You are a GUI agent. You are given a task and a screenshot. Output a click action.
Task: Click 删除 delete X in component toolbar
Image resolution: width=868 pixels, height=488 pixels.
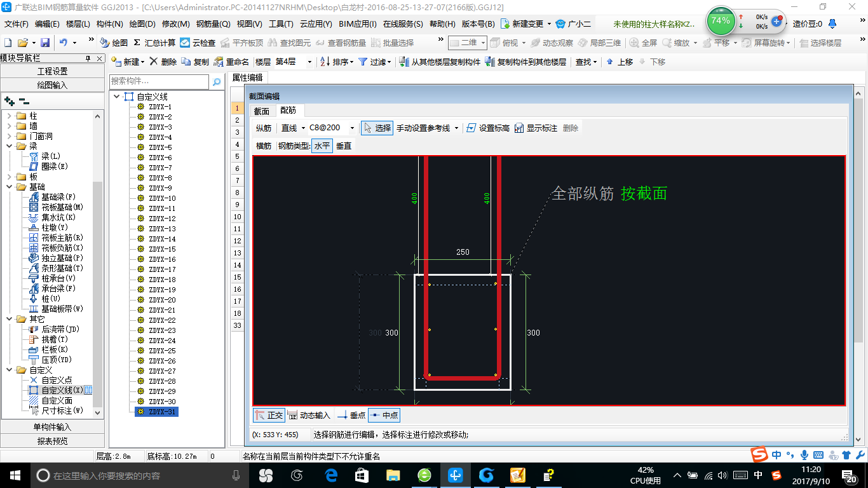(x=163, y=62)
